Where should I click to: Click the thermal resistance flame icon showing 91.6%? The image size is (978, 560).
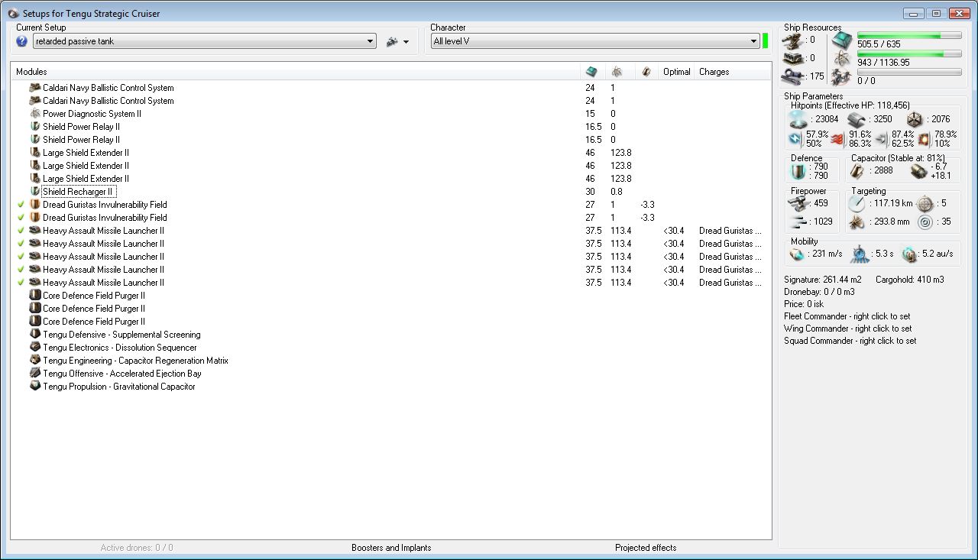(x=837, y=139)
